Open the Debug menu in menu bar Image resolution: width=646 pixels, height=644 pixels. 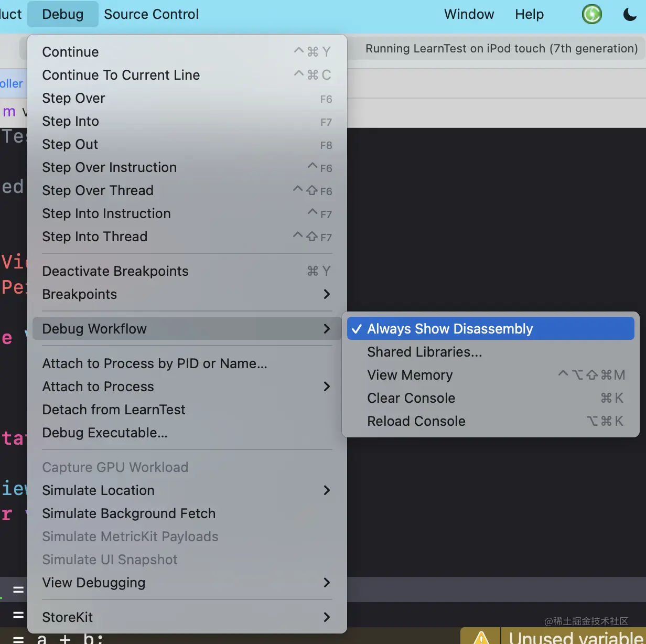pos(63,14)
